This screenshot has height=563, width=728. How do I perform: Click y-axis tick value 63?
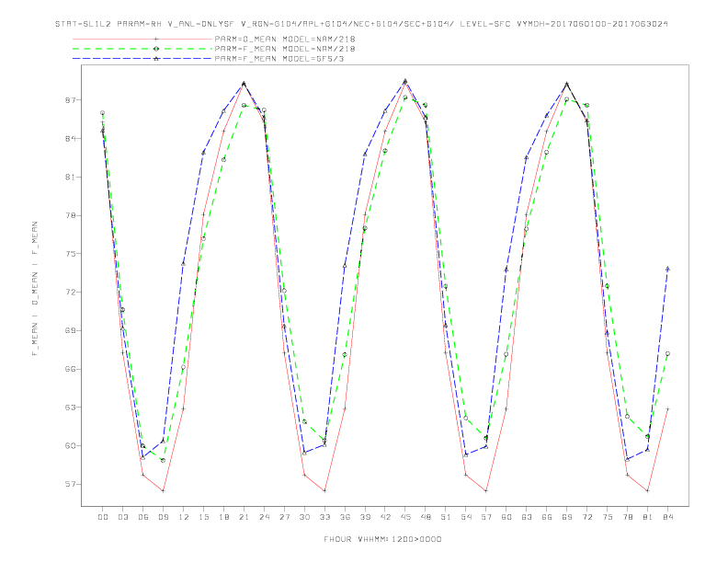point(70,408)
